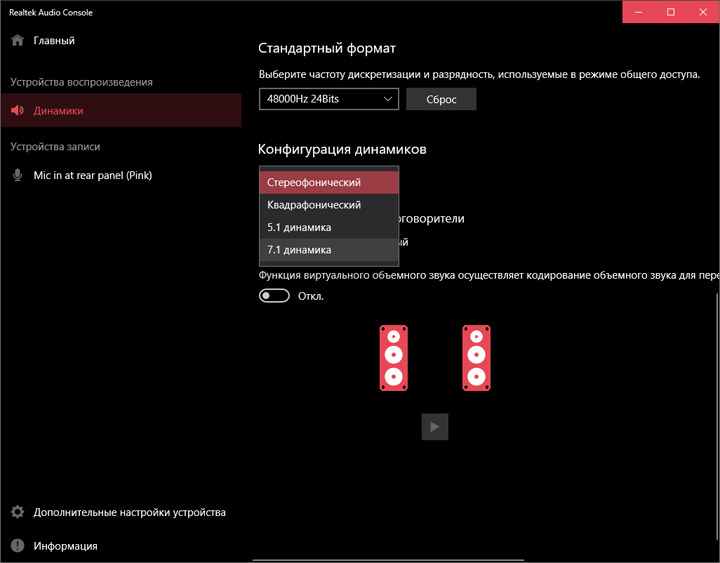Minimize the Realtek Audio Console window
This screenshot has width=720, height=563.
(638, 12)
